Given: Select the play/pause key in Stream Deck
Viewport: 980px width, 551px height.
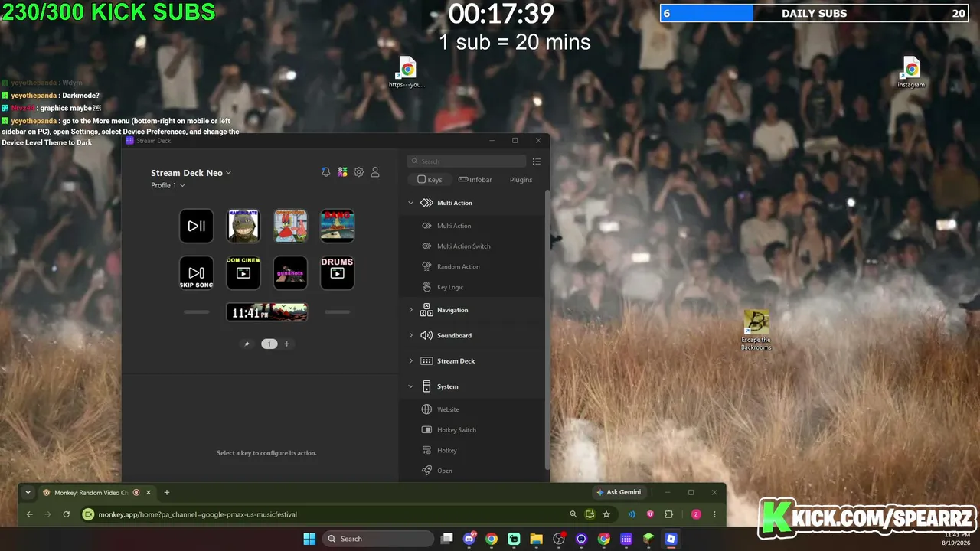Looking at the screenshot, I should tap(197, 226).
